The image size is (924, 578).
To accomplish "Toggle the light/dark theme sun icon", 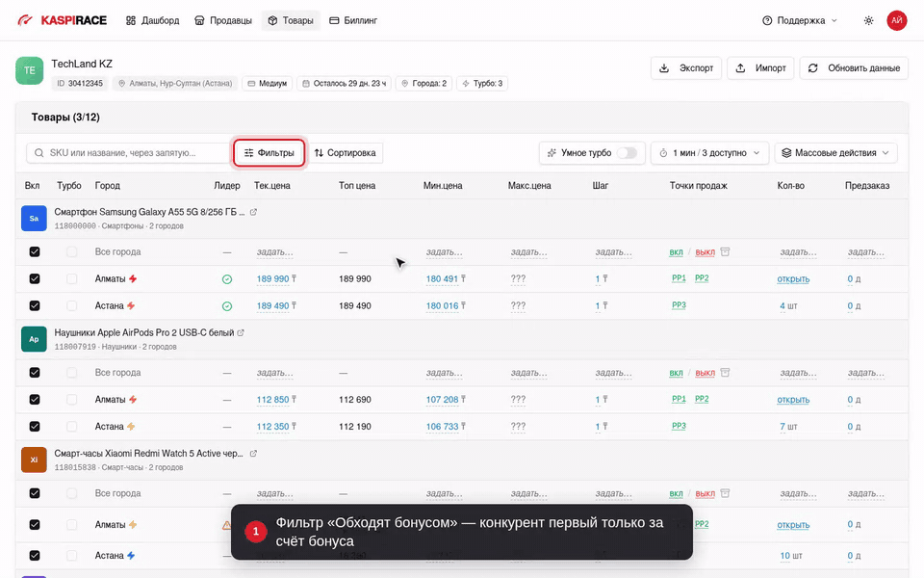I will (x=868, y=20).
